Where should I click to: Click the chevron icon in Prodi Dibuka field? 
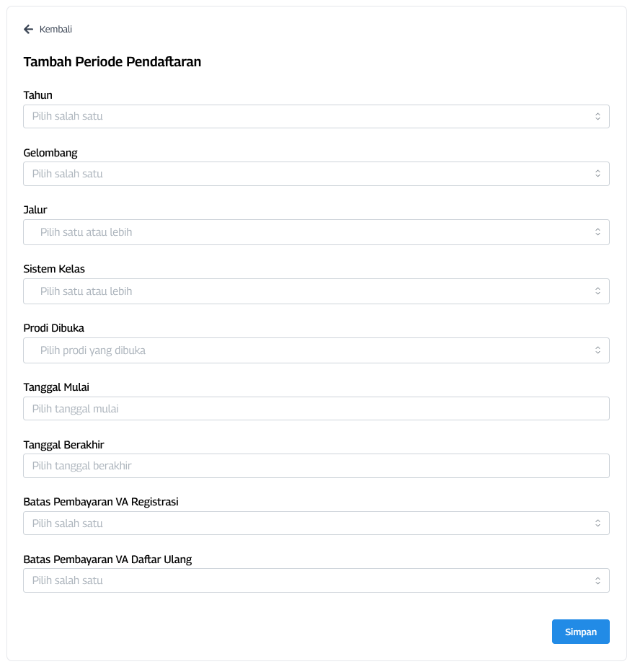pyautogui.click(x=598, y=350)
